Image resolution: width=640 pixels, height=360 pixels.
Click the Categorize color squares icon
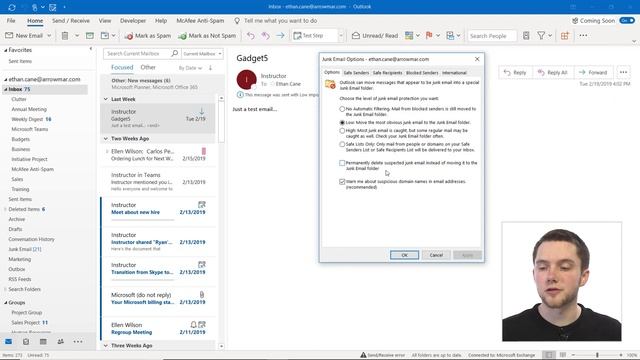[409, 36]
